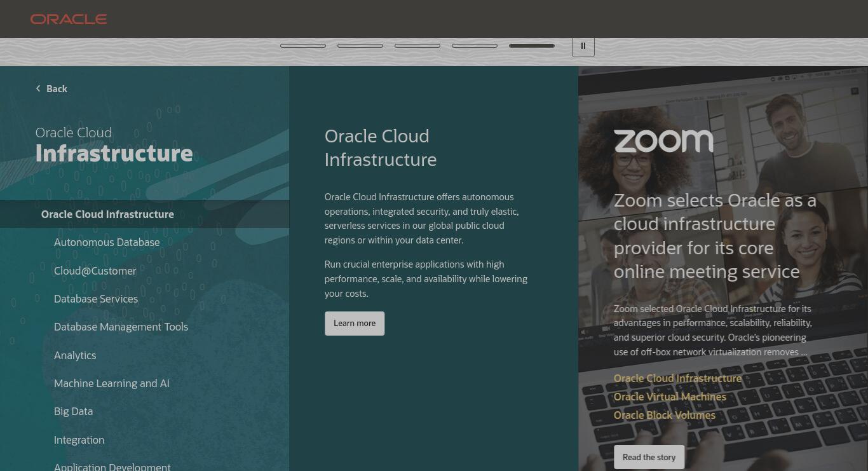Click the Oracle Cloud Infrastructure center heading
The image size is (868, 471).
[381, 147]
